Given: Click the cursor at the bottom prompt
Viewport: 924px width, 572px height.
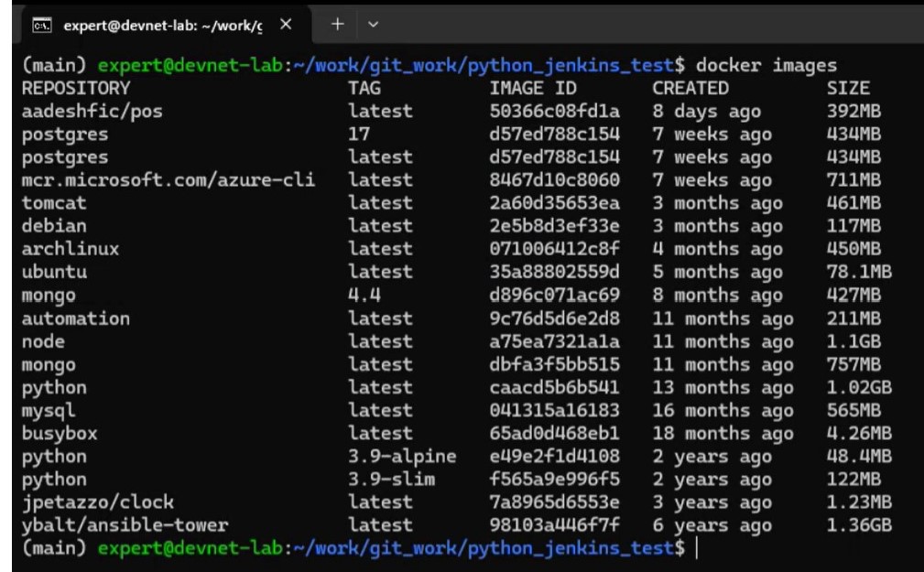Looking at the screenshot, I should click(x=696, y=548).
